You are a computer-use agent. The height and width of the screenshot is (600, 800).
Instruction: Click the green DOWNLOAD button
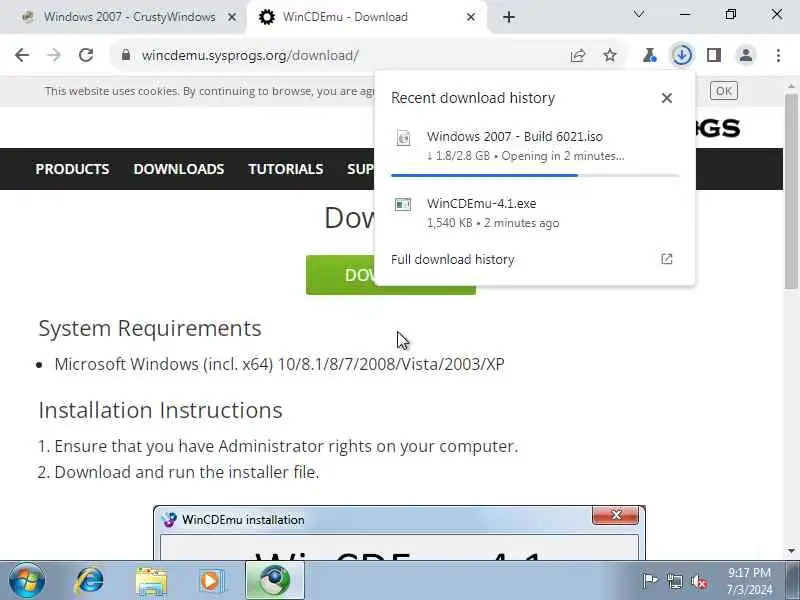click(x=340, y=275)
